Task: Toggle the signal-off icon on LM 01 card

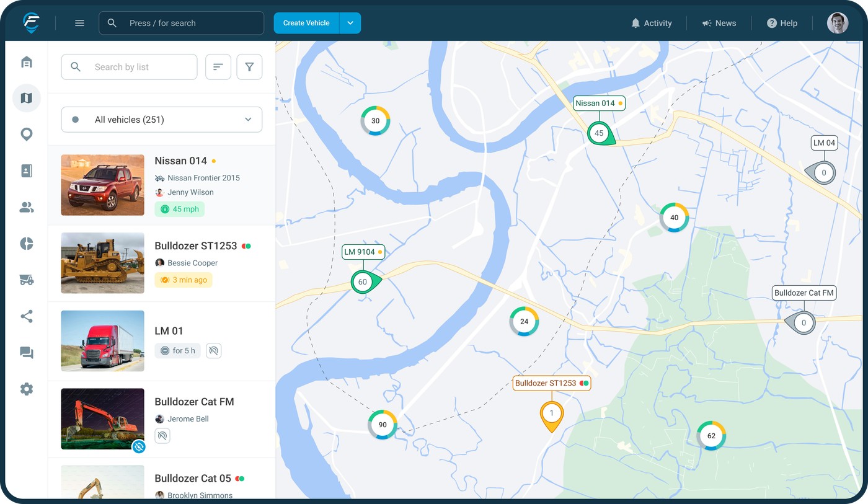Action: (x=213, y=350)
